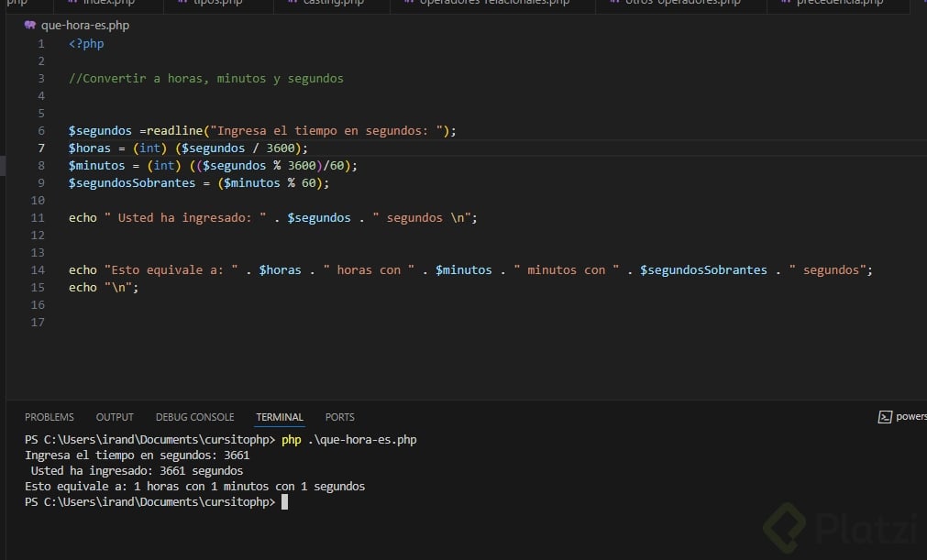Image resolution: width=927 pixels, height=560 pixels.
Task: Click the terminal command 'php .\que-hora-es.php'
Action: [348, 440]
